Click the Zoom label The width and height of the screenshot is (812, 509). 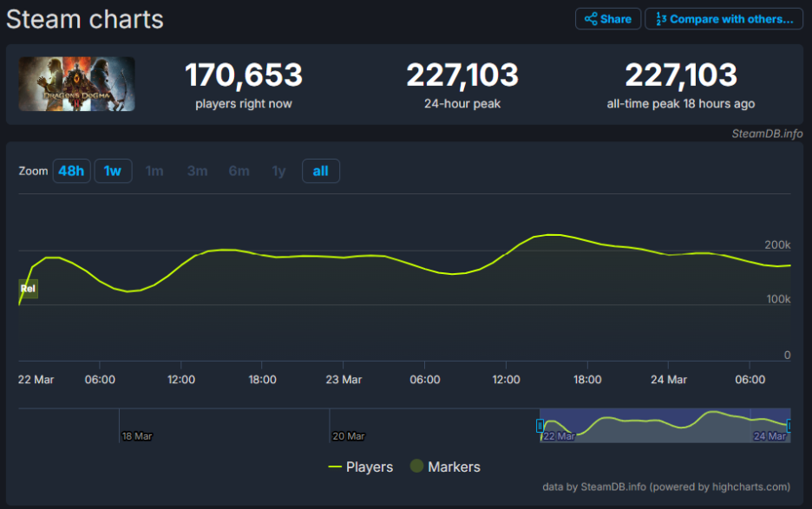tap(33, 171)
